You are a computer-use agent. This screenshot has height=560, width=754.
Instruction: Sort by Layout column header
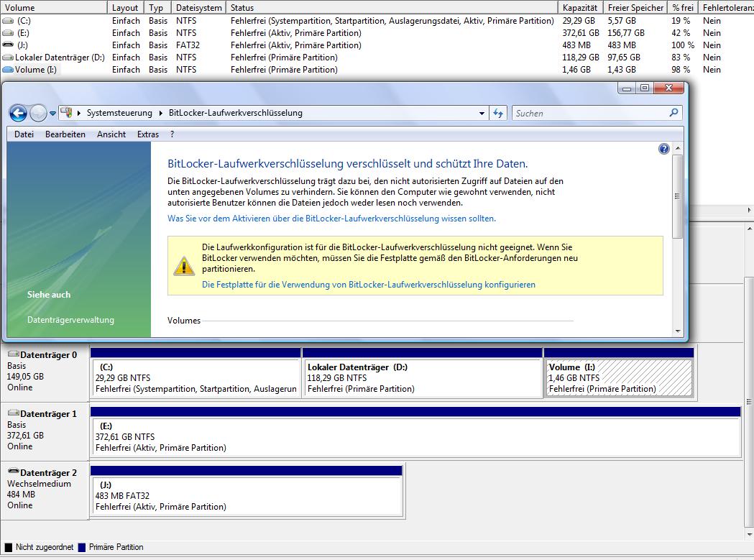click(125, 8)
